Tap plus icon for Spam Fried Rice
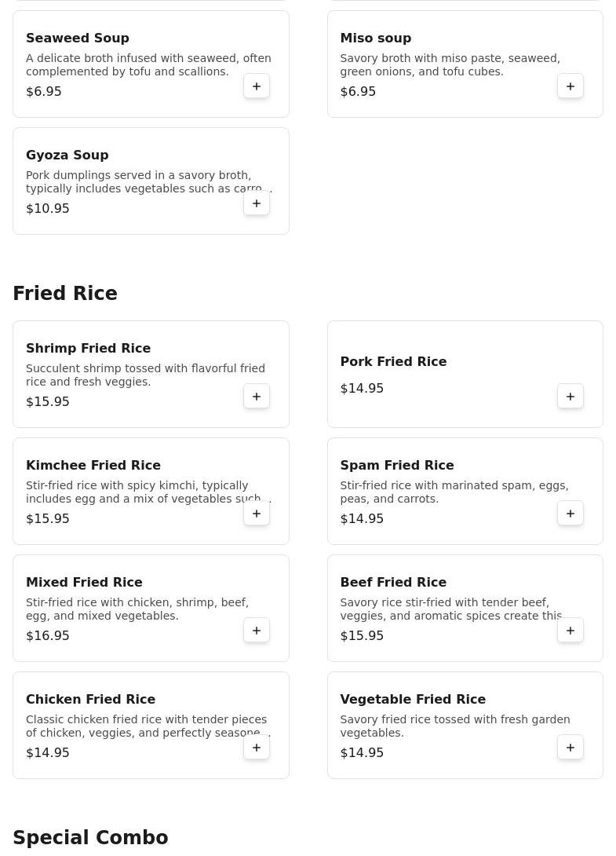This screenshot has height=856, width=616. point(570,514)
